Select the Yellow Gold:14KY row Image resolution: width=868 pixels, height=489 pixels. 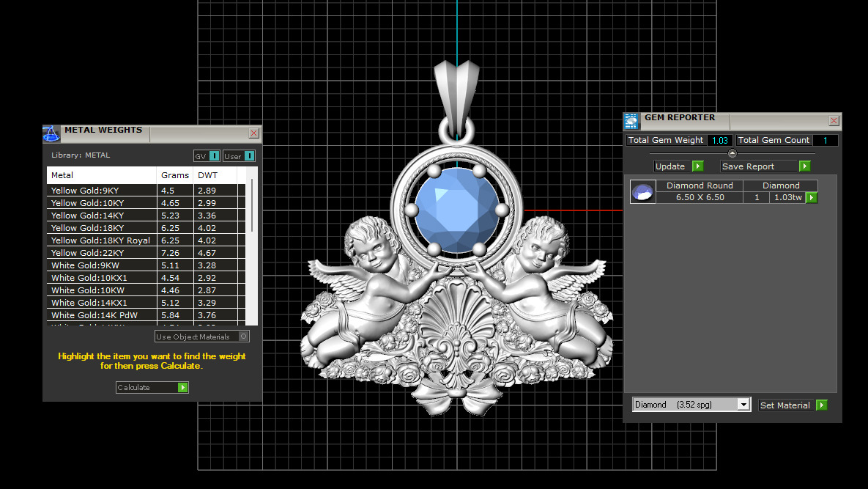pyautogui.click(x=146, y=216)
